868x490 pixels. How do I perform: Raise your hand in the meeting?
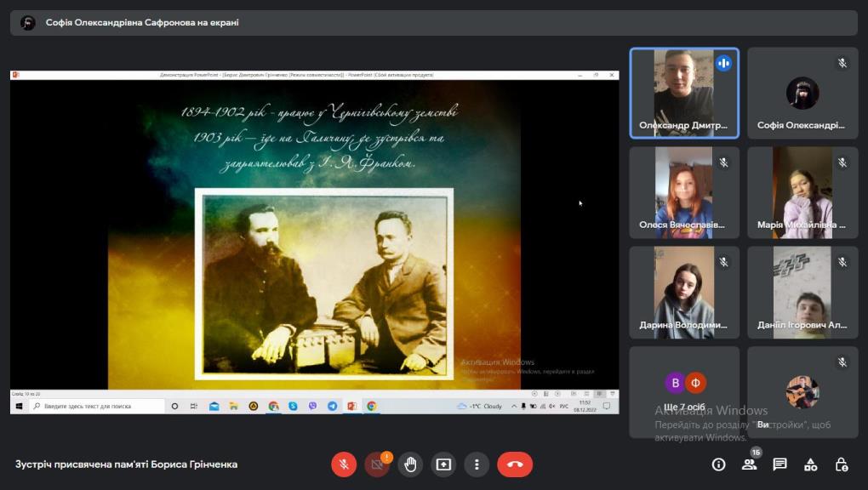(x=410, y=464)
